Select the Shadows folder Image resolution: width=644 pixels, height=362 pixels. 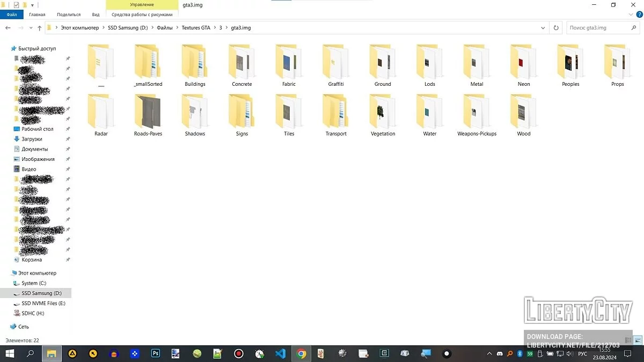(x=195, y=115)
